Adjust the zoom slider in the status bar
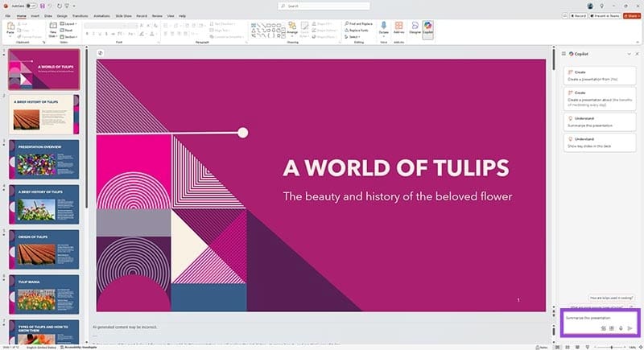This screenshot has width=644, height=350. (612, 347)
